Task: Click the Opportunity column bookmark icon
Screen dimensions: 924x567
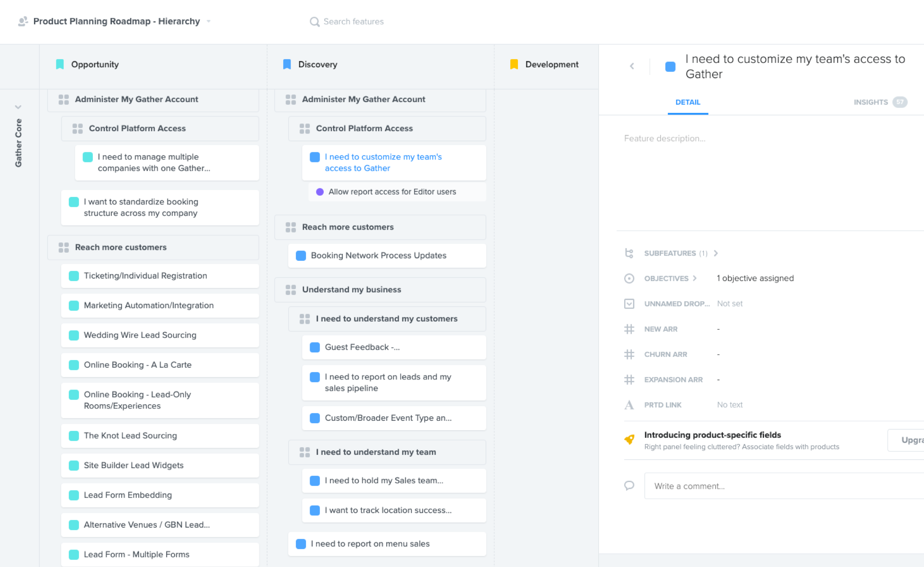Action: tap(60, 64)
